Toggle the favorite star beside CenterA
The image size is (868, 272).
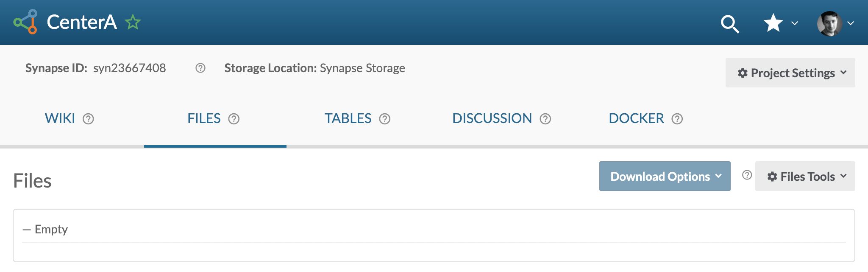(x=133, y=22)
